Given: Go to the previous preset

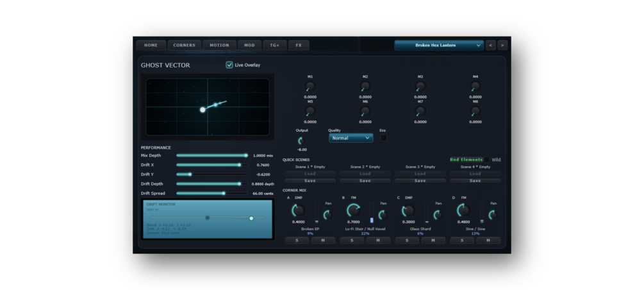Looking at the screenshot, I should 490,46.
